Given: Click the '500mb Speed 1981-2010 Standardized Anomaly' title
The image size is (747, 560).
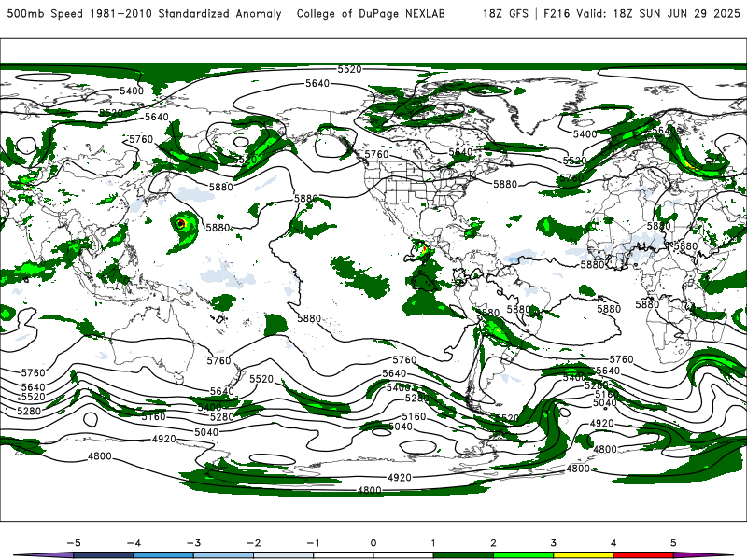Looking at the screenshot, I should point(144,13).
